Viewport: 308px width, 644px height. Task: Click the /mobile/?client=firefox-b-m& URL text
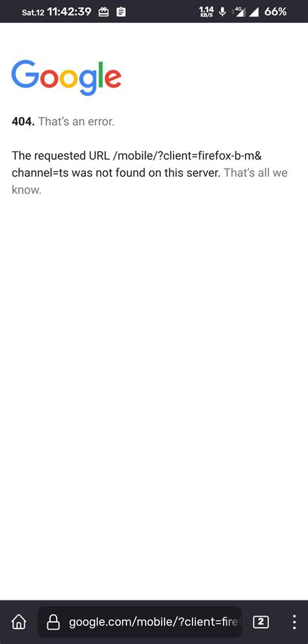point(187,156)
